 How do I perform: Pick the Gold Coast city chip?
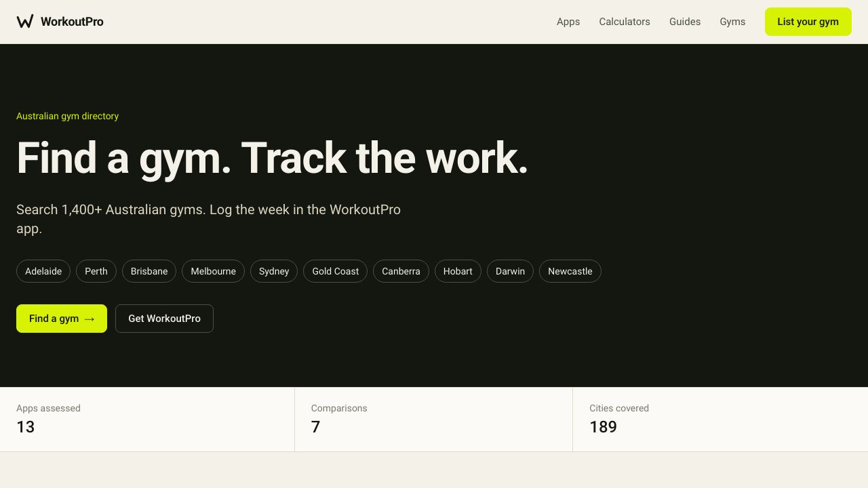(335, 271)
